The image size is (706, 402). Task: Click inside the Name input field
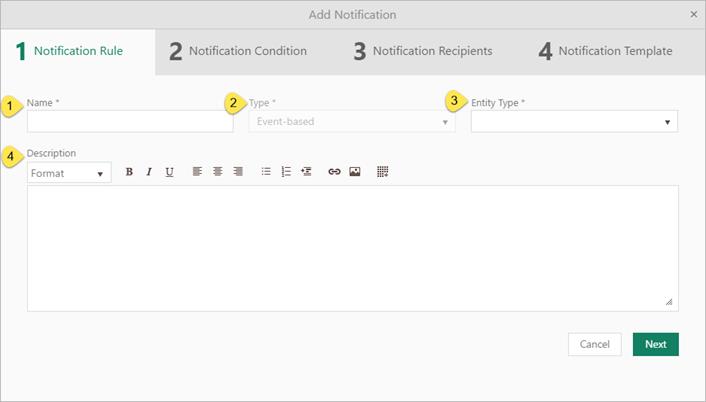[130, 122]
